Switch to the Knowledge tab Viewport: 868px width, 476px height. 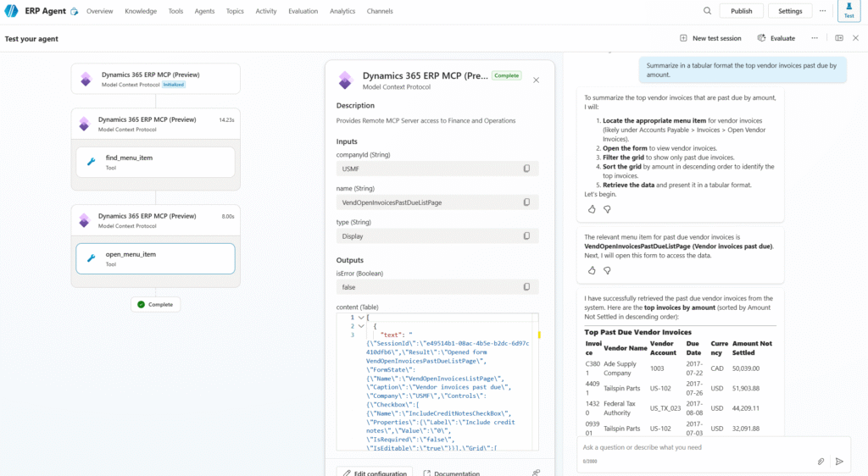click(x=141, y=11)
